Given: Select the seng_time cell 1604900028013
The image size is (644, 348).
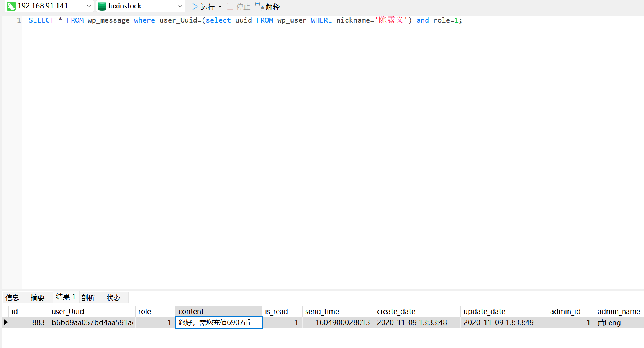Looking at the screenshot, I should coord(338,322).
